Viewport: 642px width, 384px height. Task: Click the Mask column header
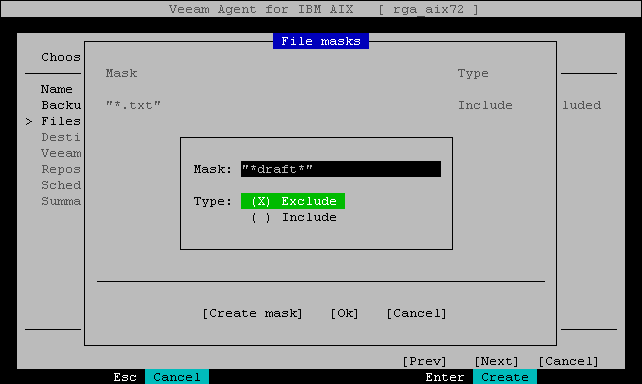tap(122, 73)
